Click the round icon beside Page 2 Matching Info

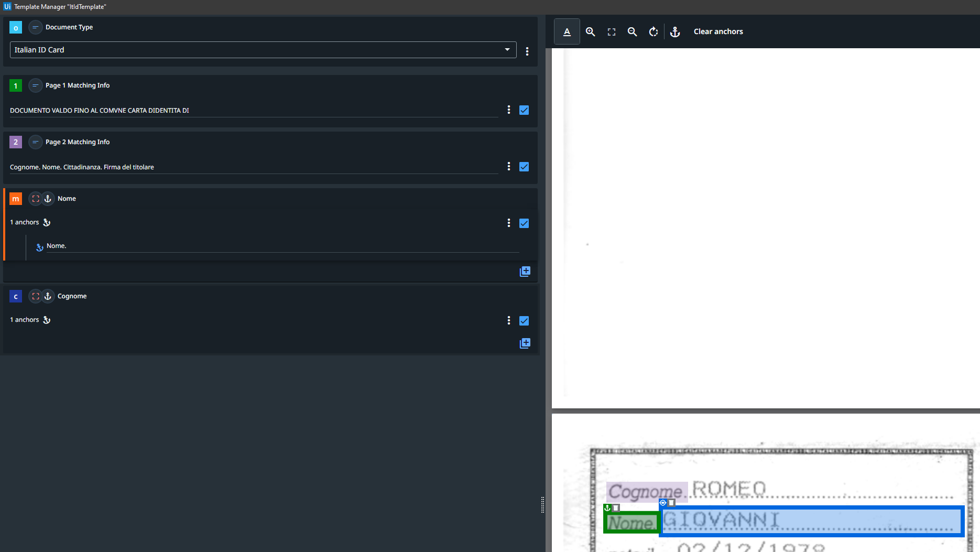pos(35,142)
